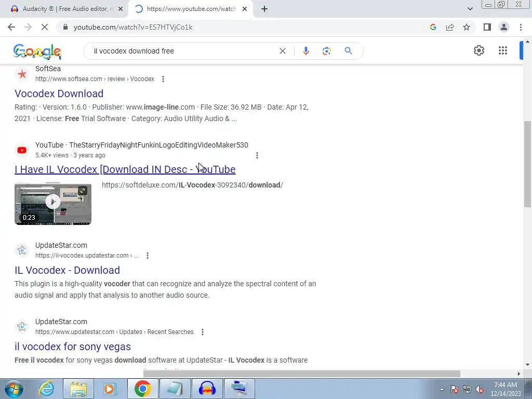Image resolution: width=532 pixels, height=399 pixels.
Task: Click the address bar URL
Action: pyautogui.click(x=133, y=27)
